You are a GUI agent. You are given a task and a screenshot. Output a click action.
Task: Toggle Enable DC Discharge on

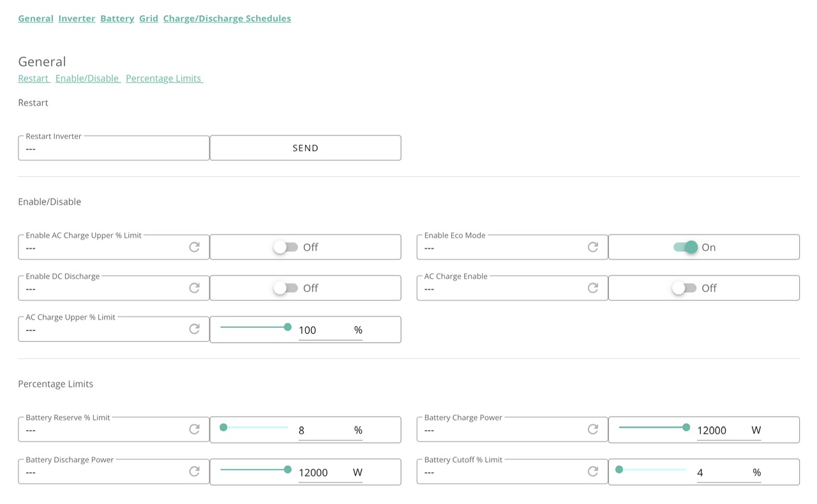pyautogui.click(x=285, y=288)
